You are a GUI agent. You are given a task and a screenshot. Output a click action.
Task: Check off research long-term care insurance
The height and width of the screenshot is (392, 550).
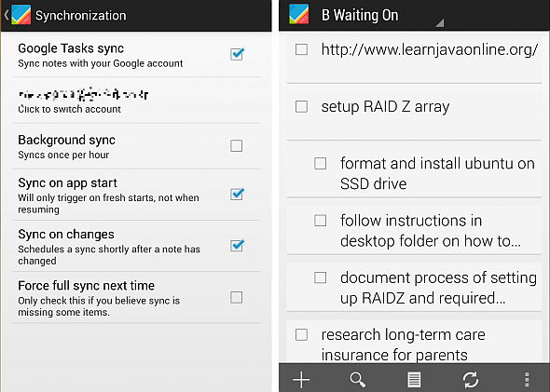pos(301,334)
